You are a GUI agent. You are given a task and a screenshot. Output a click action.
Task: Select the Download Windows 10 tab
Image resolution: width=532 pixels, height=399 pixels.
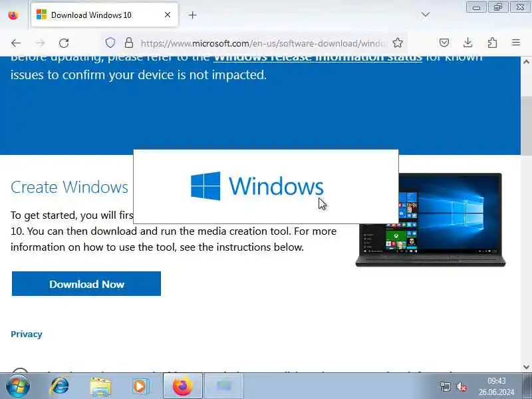tap(104, 15)
